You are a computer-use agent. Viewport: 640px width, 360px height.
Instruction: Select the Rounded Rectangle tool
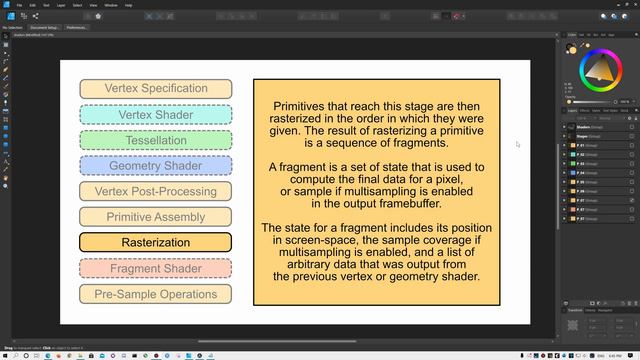(6, 144)
